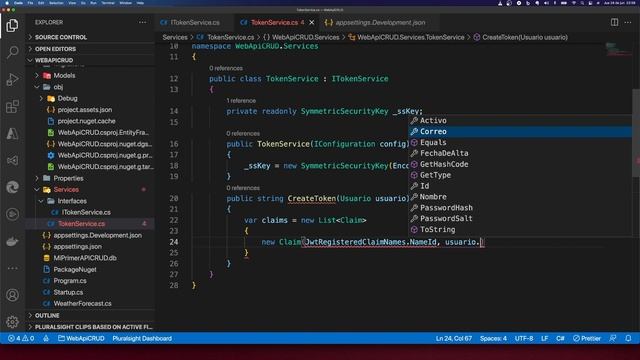Viewport: 640px width, 360px height.
Task: Select ToString suggestion in autocomplete
Action: coord(520,229)
